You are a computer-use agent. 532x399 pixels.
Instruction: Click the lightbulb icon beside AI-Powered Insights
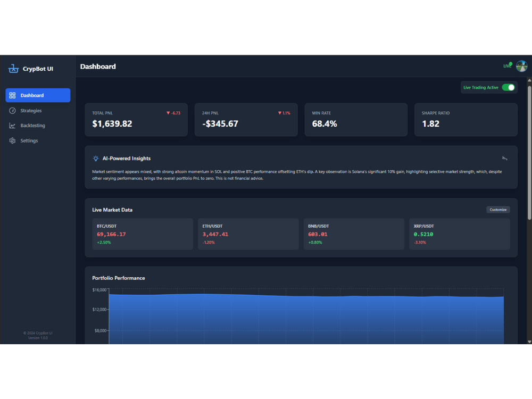[96, 159]
